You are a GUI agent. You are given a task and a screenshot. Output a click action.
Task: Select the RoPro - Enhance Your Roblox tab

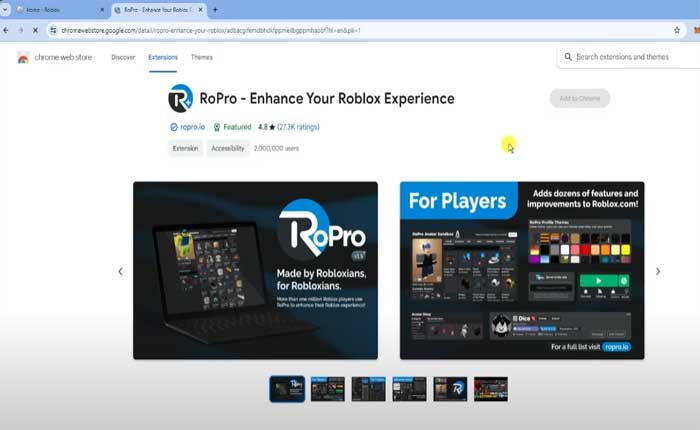pyautogui.click(x=158, y=9)
